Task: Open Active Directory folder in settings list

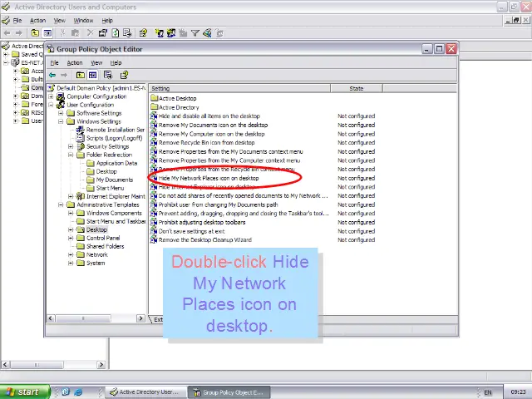Action: tap(179, 107)
